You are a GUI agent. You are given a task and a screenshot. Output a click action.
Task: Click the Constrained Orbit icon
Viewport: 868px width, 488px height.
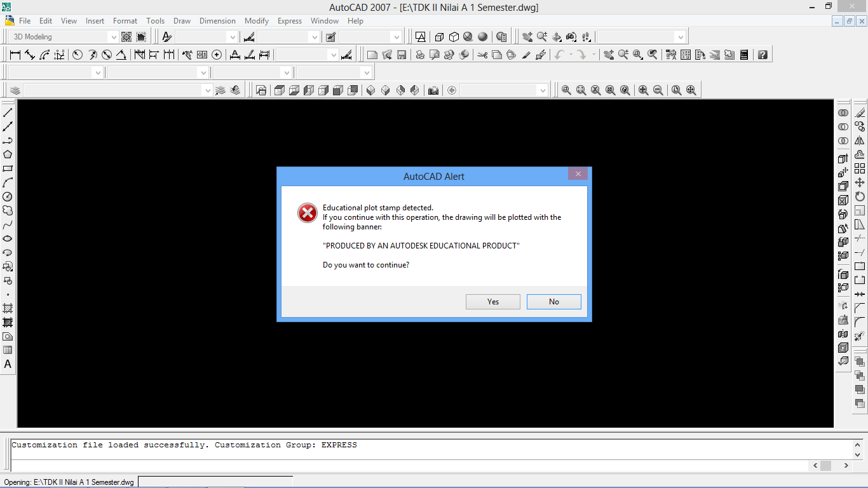557,37
